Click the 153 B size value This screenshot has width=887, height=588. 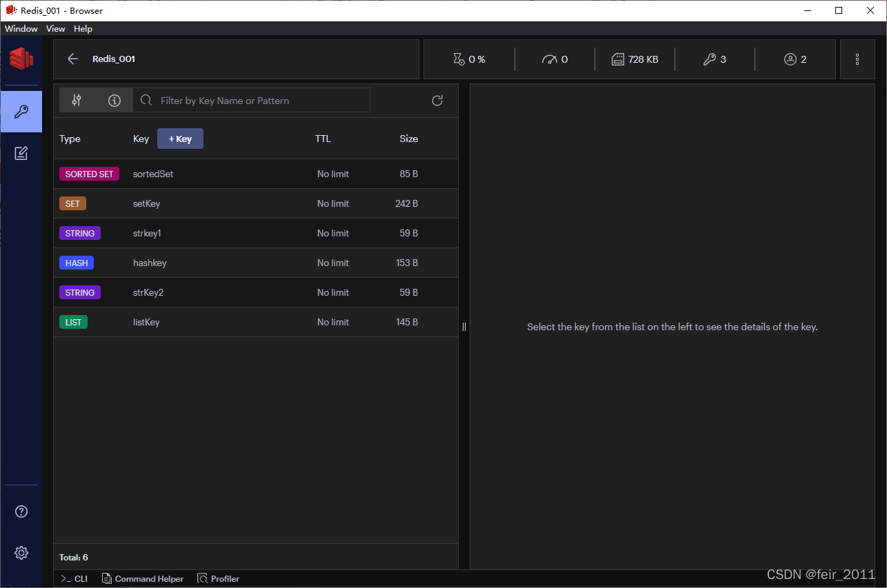pyautogui.click(x=407, y=263)
